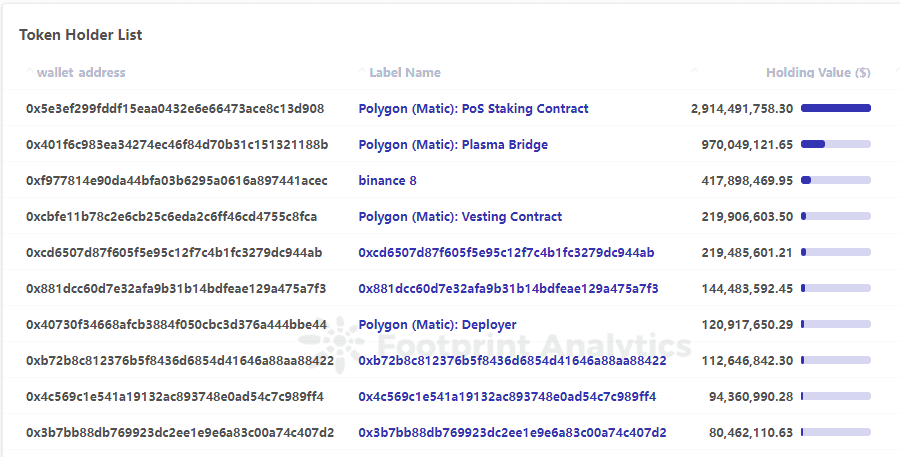Click label link 0x881dcc60d7...475a7f3
Viewport: 900px width, 457px height.
[x=508, y=289]
